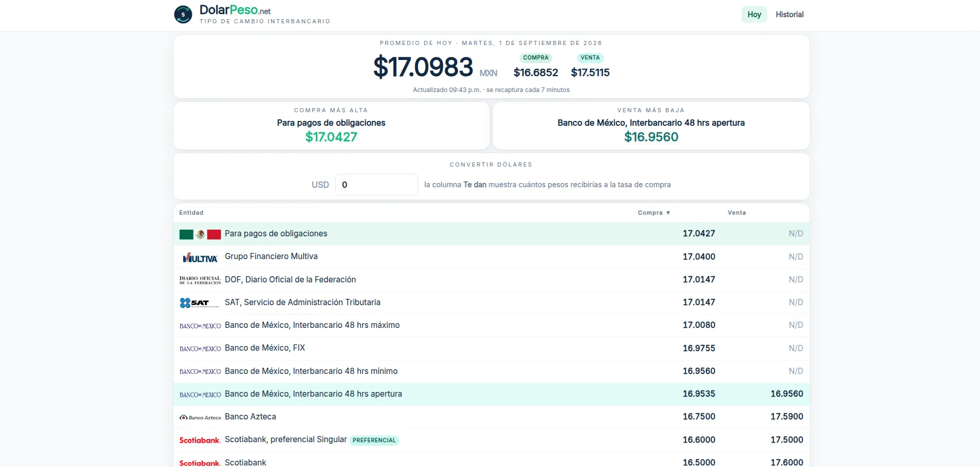
Task: Select the DOF, Diario Oficial de la Federación entry
Action: click(290, 279)
